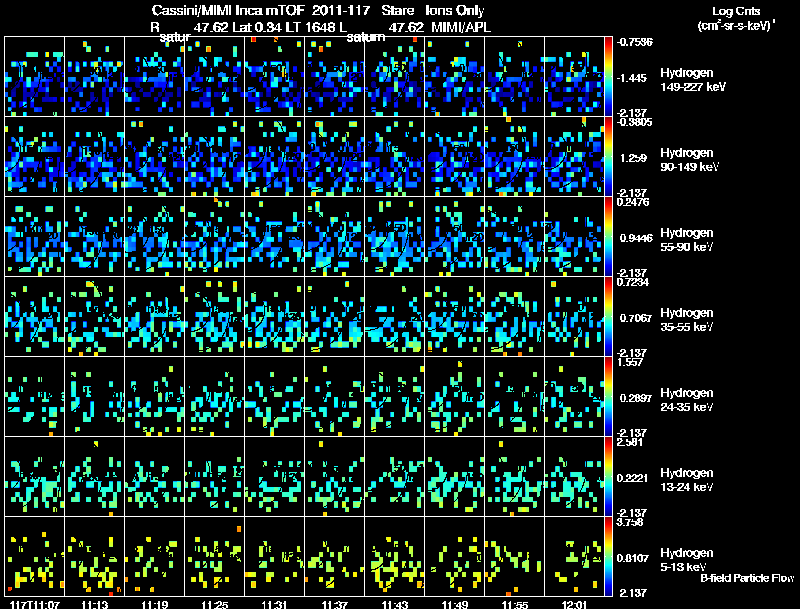Click the '0.2697' color scale value
Viewport: 800px width, 609px height.
tap(636, 398)
